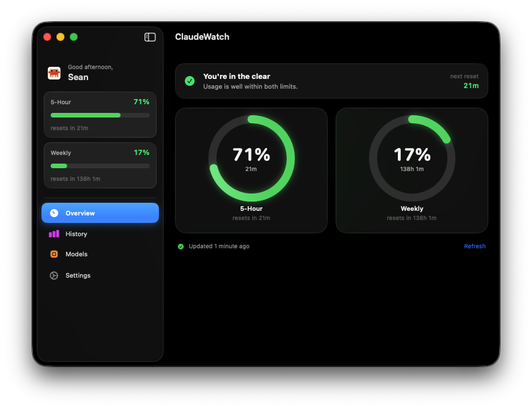Click the "You're in the clear" heading
Image resolution: width=532 pixels, height=409 pixels.
[237, 77]
